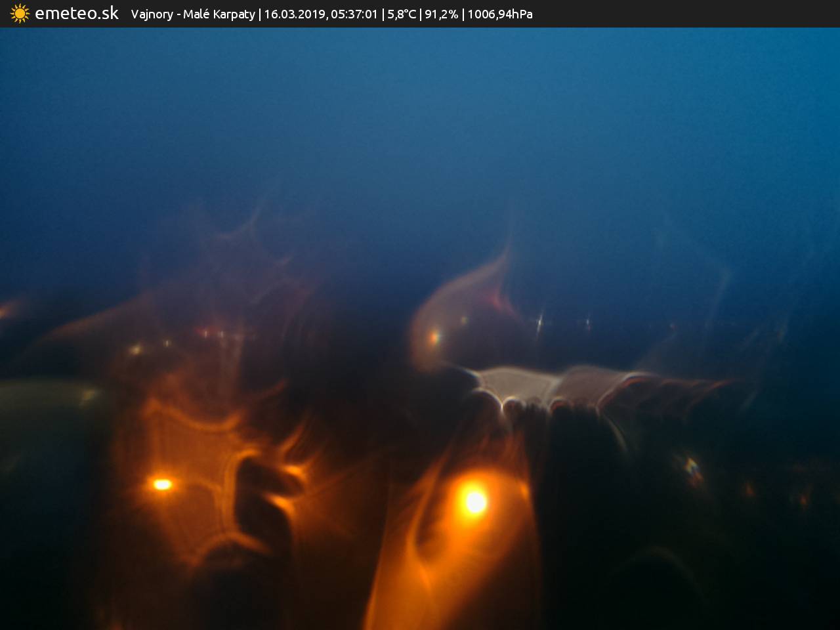Viewport: 840px width, 630px height.
Task: Click the emeteo.sk site name
Action: 76,13
